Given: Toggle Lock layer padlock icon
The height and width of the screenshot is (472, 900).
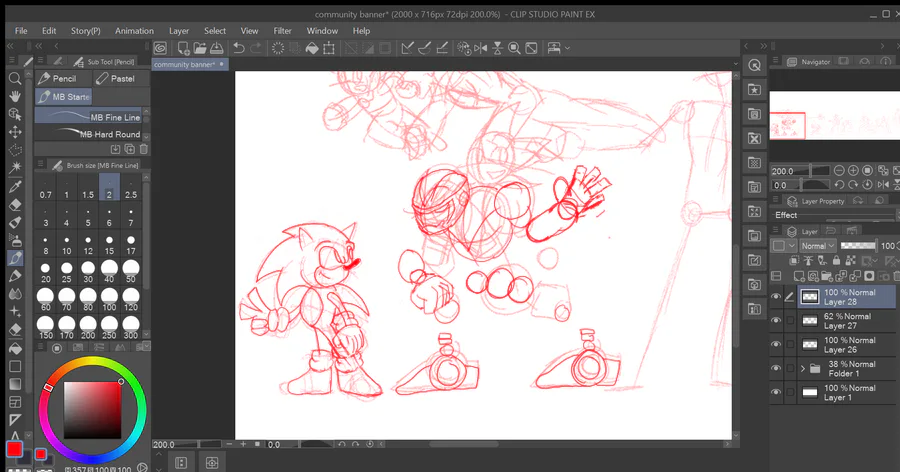Looking at the screenshot, I should (x=836, y=261).
